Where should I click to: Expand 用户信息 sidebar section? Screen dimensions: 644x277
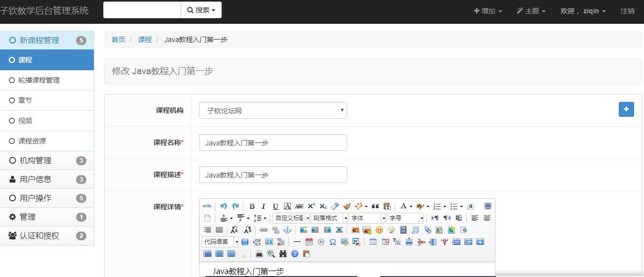pyautogui.click(x=47, y=180)
